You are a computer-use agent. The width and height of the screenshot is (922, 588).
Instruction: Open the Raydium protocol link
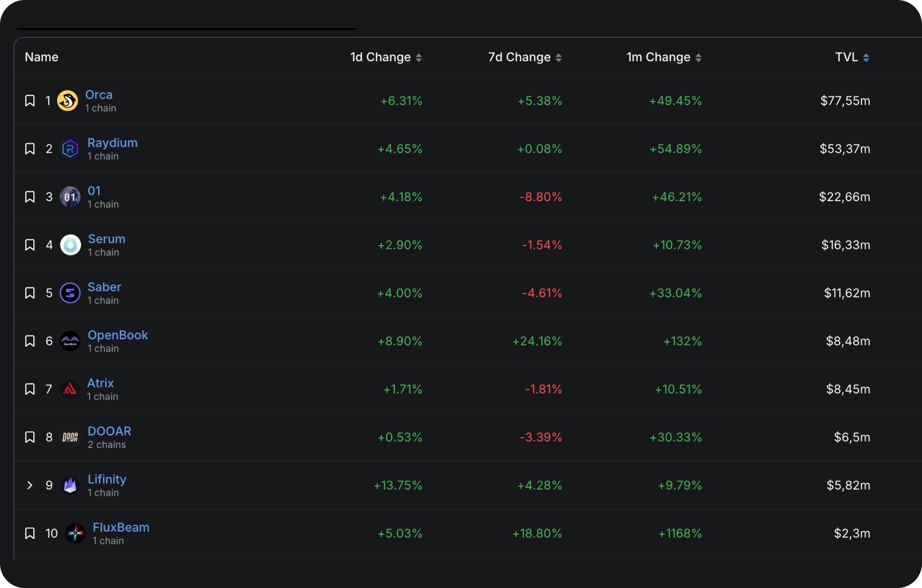112,143
